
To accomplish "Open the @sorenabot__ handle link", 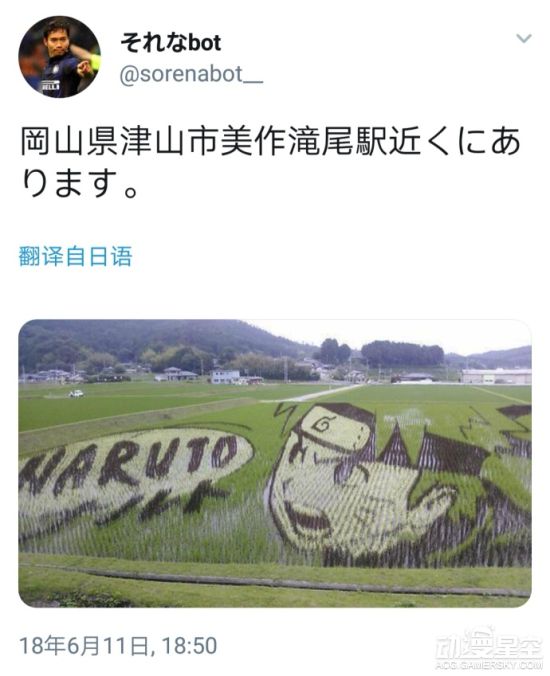I will (x=191, y=74).
